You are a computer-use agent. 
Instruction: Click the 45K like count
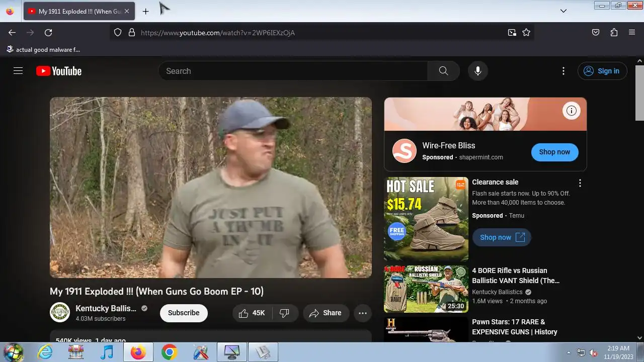259,313
